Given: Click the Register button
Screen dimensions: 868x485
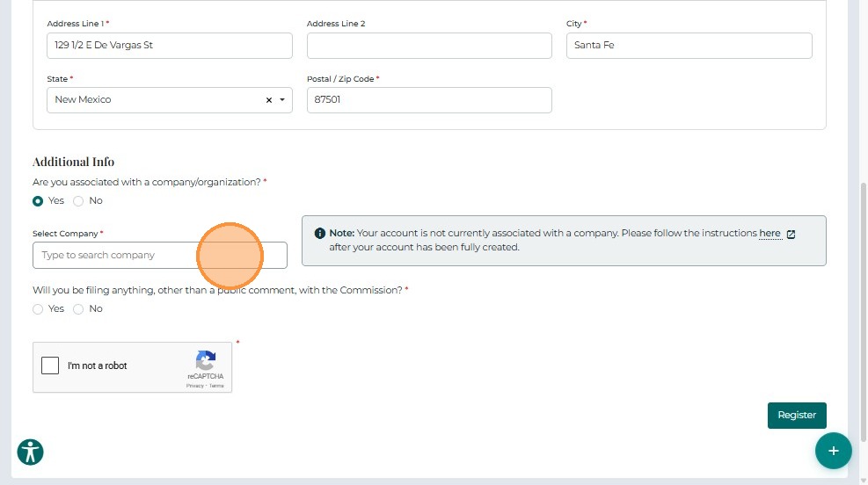Looking at the screenshot, I should (797, 416).
